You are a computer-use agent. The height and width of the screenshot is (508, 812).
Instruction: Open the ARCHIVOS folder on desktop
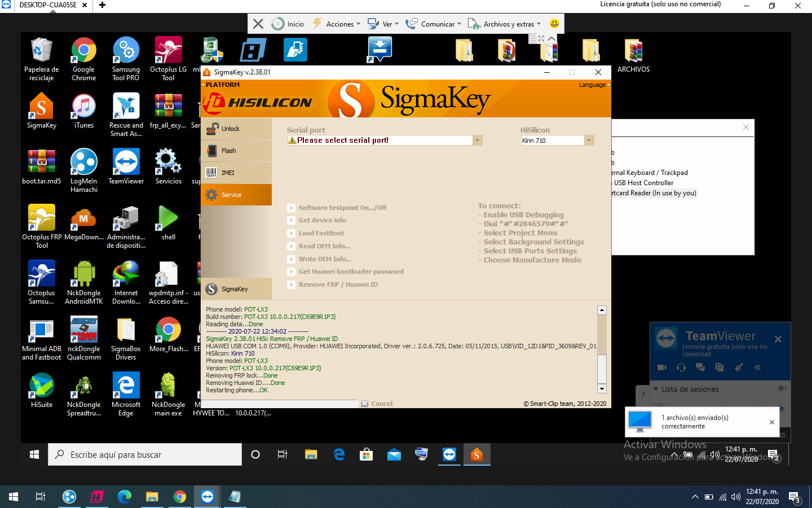tap(633, 55)
